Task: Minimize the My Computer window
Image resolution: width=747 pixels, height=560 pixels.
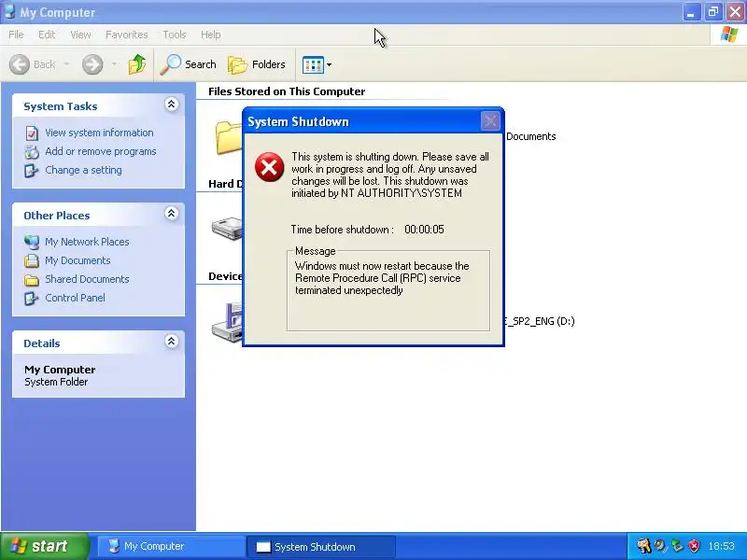Action: coord(691,12)
